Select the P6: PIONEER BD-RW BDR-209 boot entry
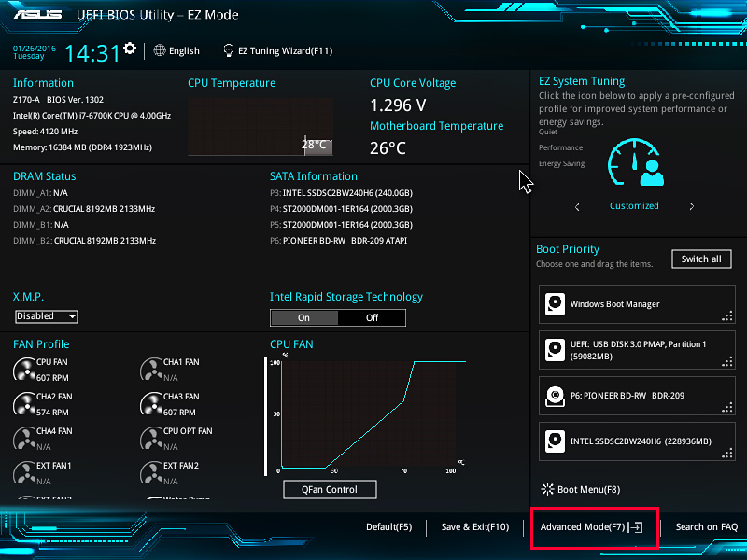747x560 pixels. pyautogui.click(x=637, y=396)
